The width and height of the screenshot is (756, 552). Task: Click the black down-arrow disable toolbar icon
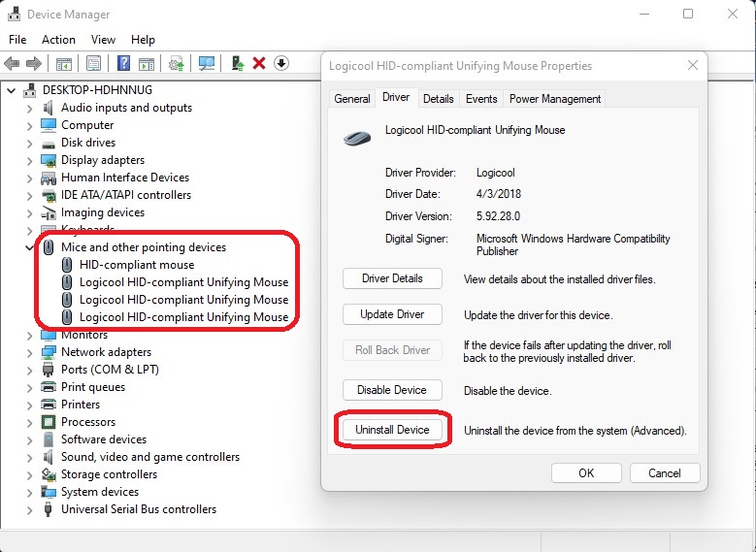(x=281, y=63)
